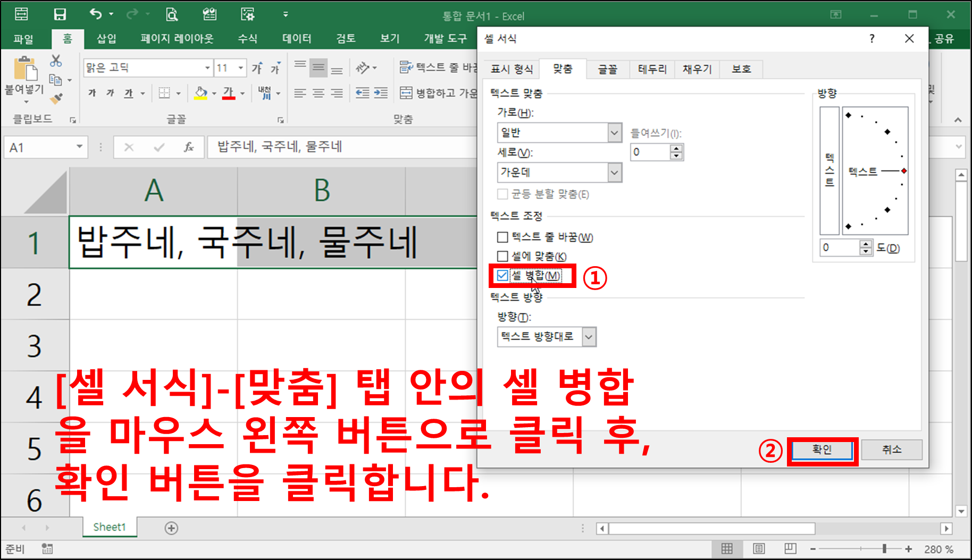This screenshot has width=972, height=560.
Task: Apply underline to the selected text
Action: [128, 92]
